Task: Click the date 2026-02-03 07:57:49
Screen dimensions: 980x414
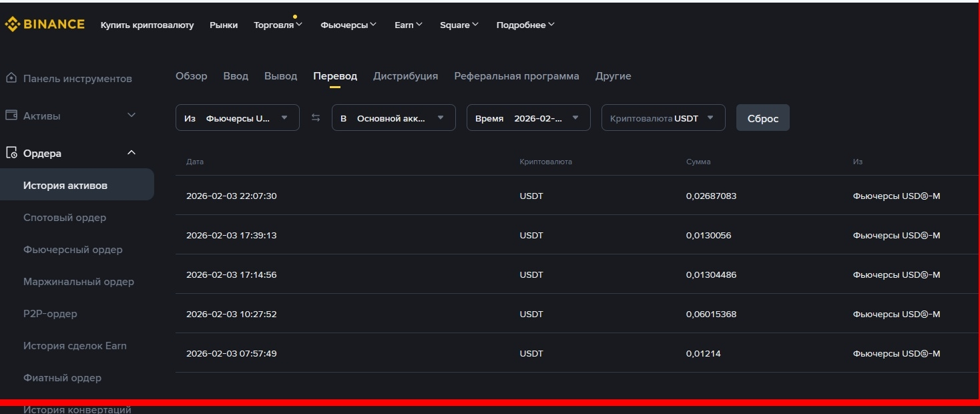Action: click(x=231, y=354)
